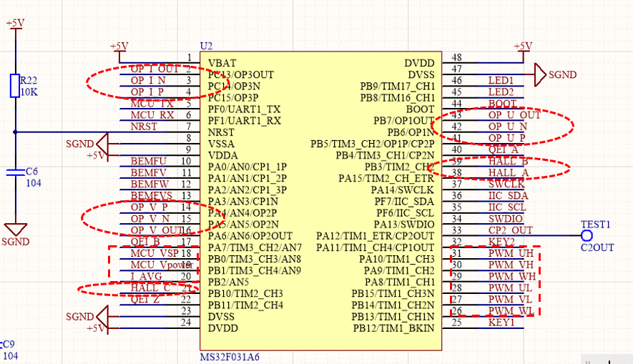Select the +5V power port above pin 1
The image size is (633, 364).
[x=119, y=46]
